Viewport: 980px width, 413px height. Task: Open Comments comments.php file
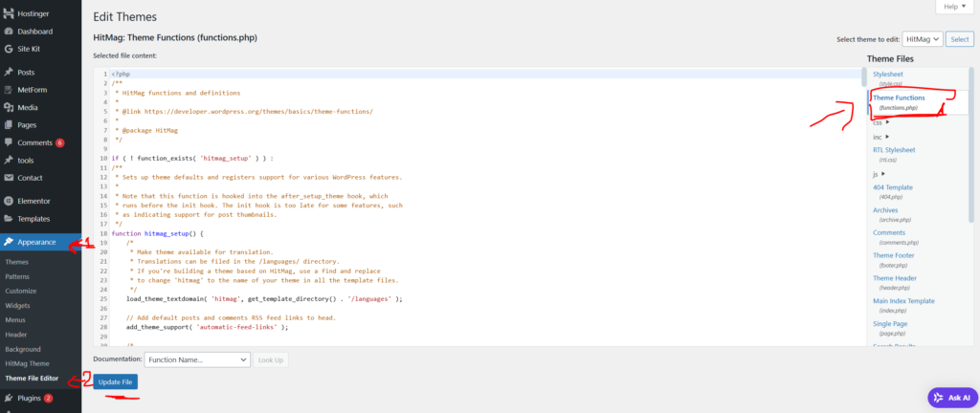tap(889, 232)
